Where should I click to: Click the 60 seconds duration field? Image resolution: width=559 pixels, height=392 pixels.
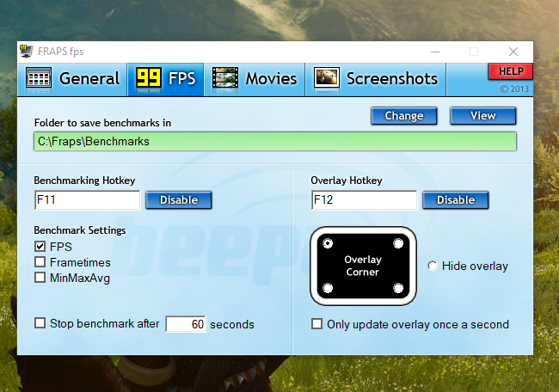pyautogui.click(x=186, y=324)
